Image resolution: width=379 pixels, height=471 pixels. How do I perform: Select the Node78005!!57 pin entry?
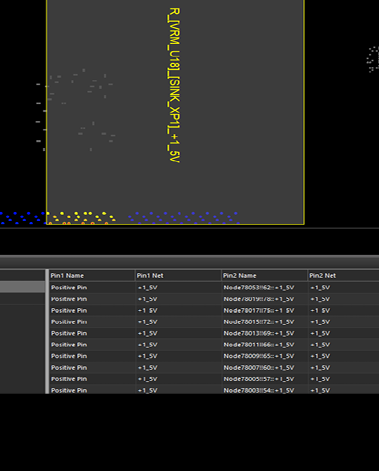click(x=259, y=379)
